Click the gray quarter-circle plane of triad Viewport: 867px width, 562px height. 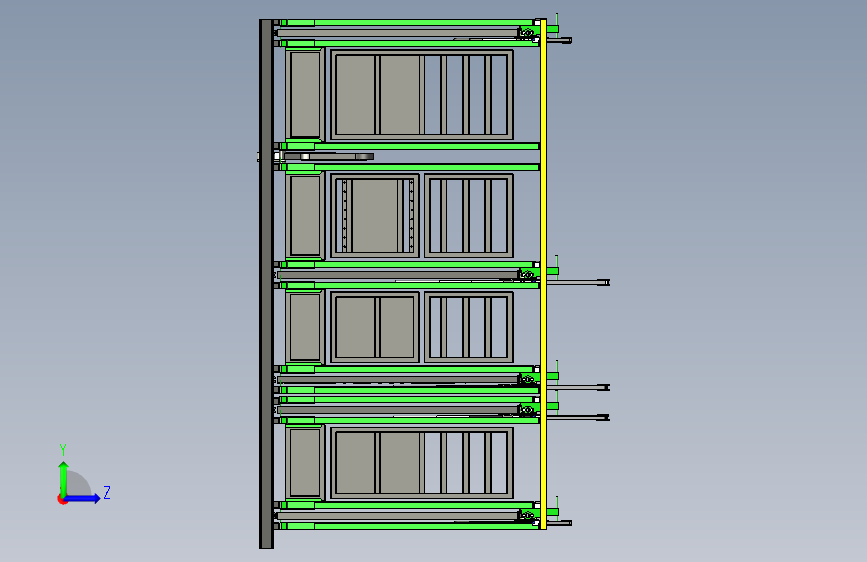pyautogui.click(x=79, y=483)
